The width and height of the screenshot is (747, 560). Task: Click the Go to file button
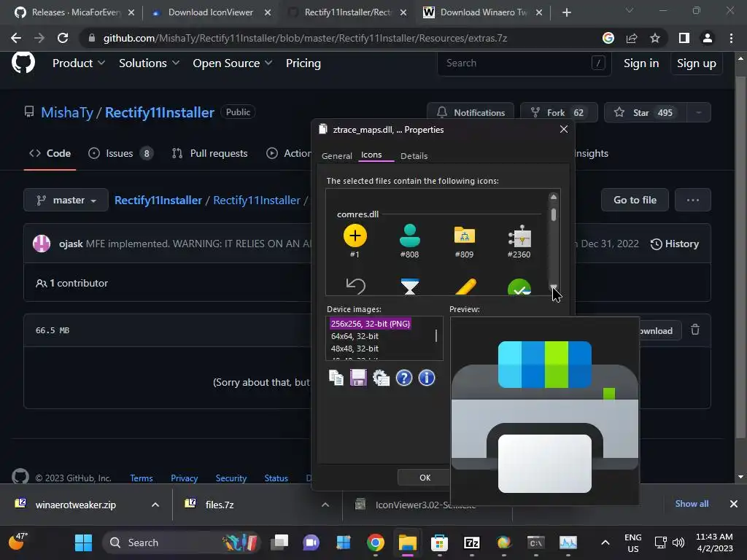click(635, 200)
